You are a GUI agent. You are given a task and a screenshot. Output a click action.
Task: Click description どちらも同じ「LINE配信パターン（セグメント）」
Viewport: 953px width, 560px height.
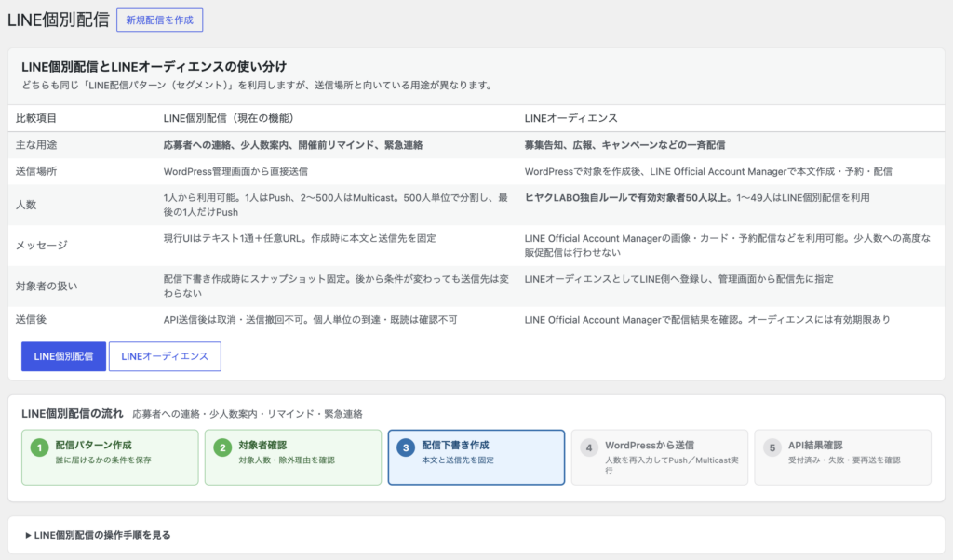257,86
